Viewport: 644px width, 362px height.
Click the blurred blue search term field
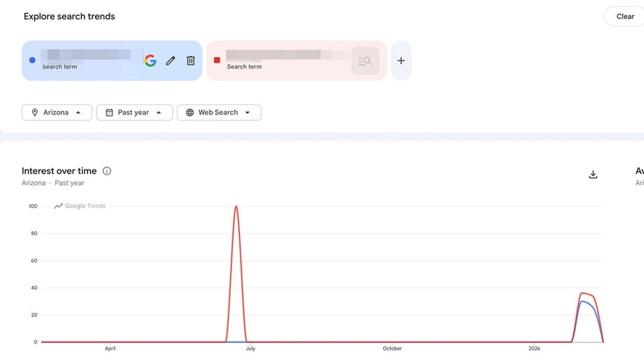click(x=86, y=55)
